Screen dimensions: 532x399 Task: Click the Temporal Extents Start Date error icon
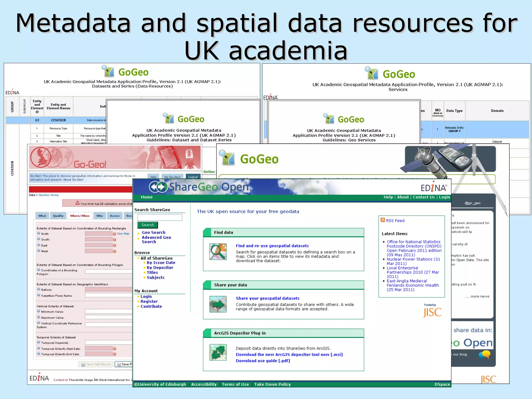pyautogui.click(x=115, y=349)
